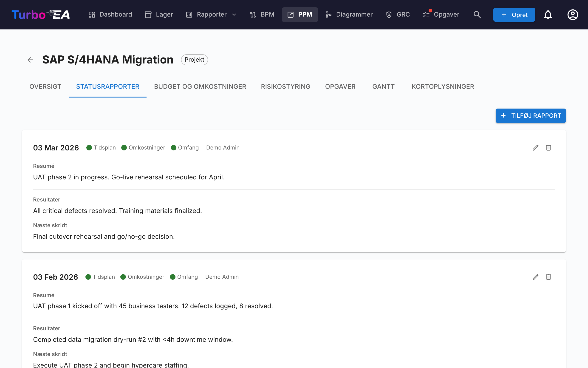Click Tilføj Rapport button
Viewport: 588px width, 368px height.
[531, 116]
